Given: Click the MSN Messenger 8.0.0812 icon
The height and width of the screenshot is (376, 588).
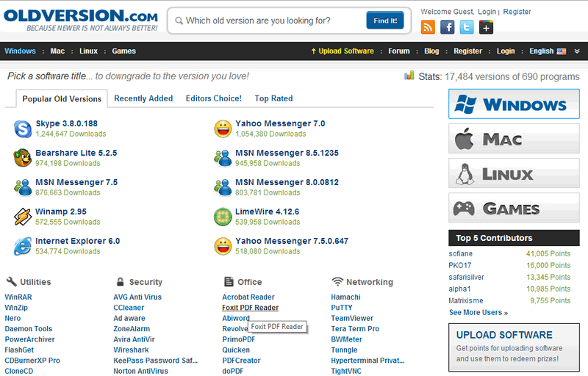Looking at the screenshot, I should pyautogui.click(x=223, y=187).
